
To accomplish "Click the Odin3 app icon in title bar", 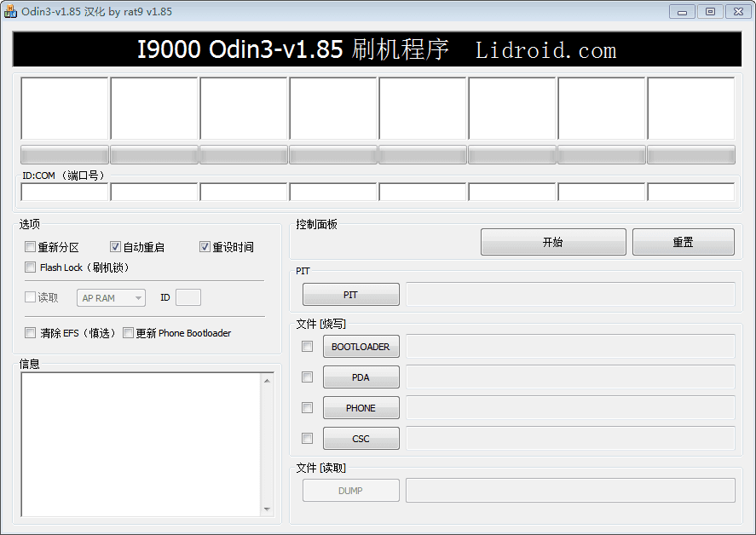I will pos(10,11).
